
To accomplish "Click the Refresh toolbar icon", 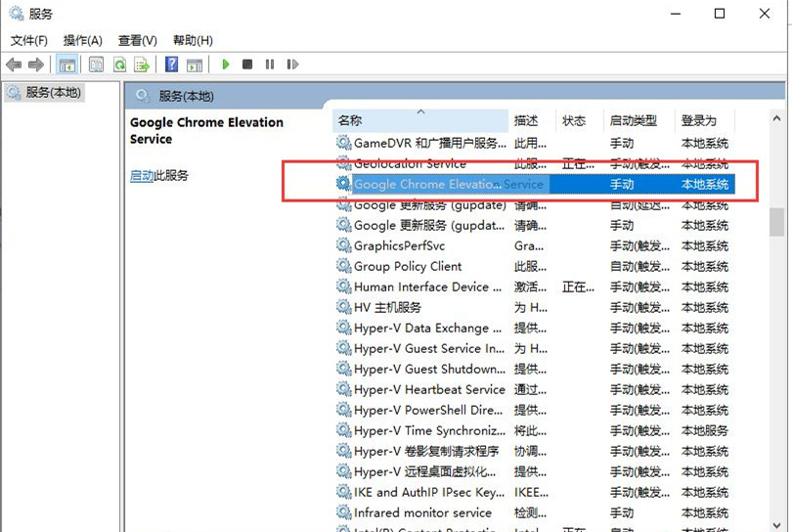I will pyautogui.click(x=119, y=65).
